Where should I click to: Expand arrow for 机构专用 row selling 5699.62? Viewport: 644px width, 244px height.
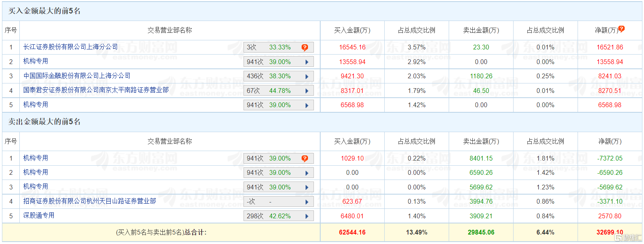pyautogui.click(x=307, y=187)
